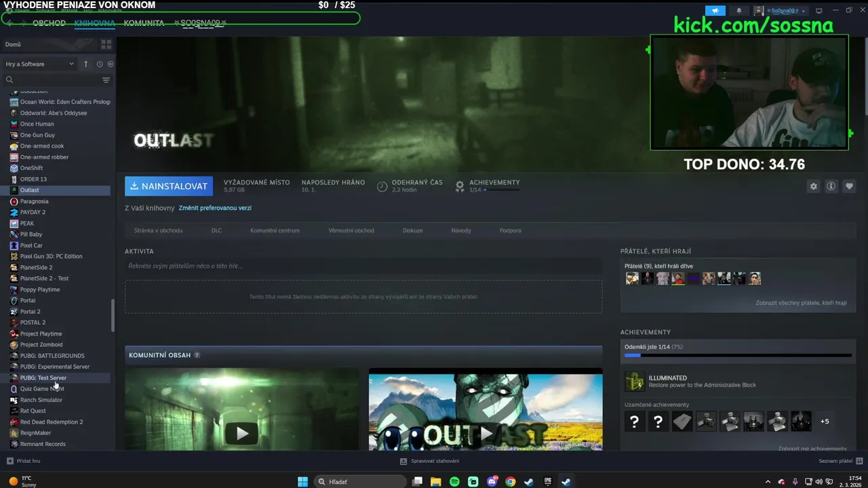868x488 pixels.
Task: Open the KNIHOVNA library tab
Action: click(x=94, y=23)
